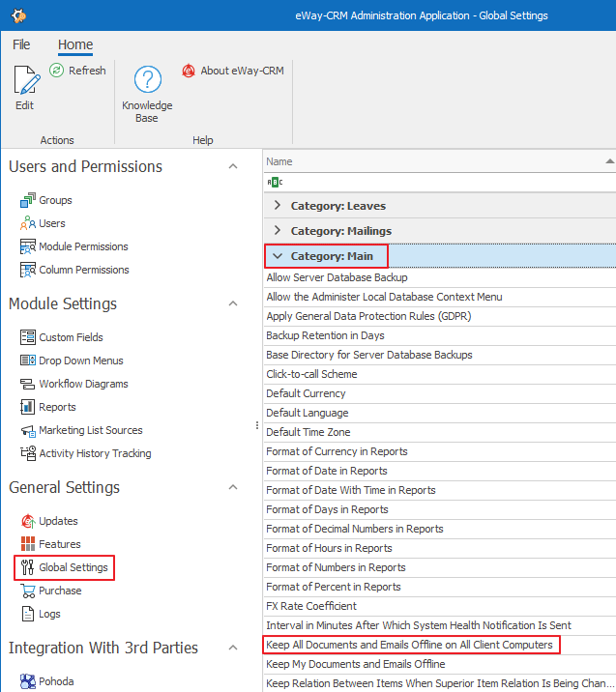The height and width of the screenshot is (692, 616).
Task: Click the Edit pencil icon
Action: coord(26,80)
